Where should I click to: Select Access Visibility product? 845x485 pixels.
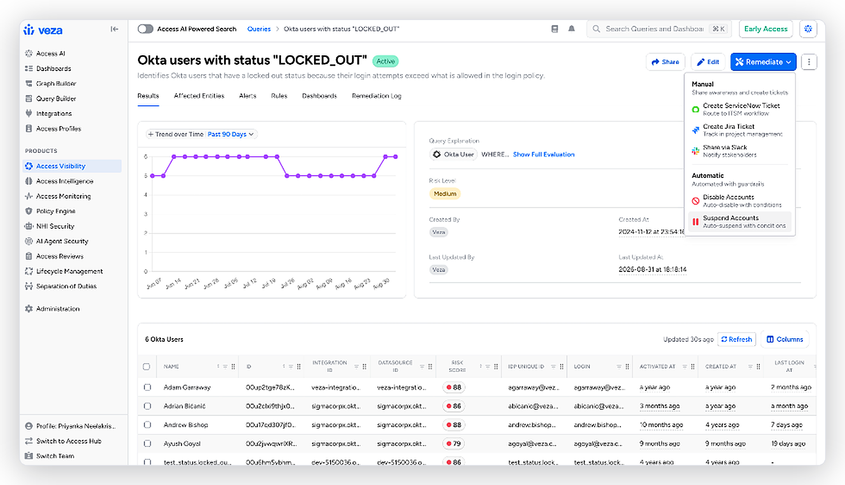(x=72, y=166)
